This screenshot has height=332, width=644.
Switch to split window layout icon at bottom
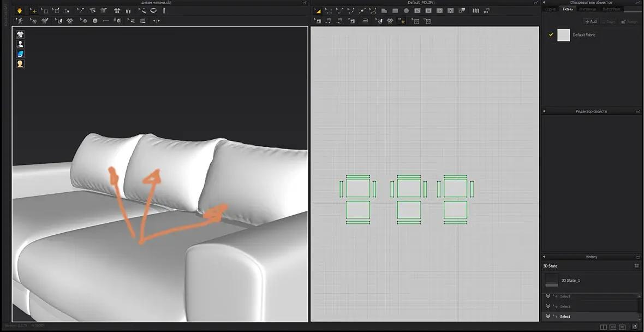coord(603,327)
